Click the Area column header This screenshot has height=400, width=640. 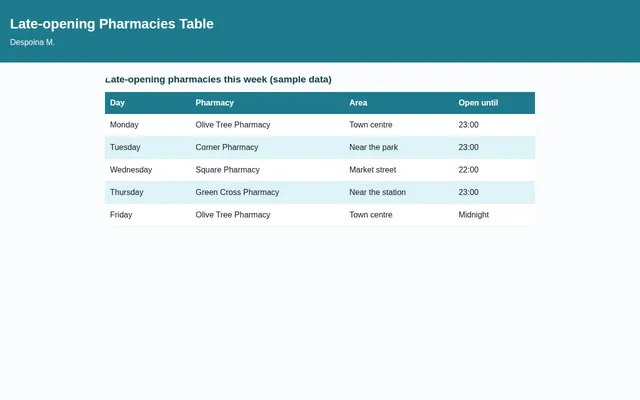point(399,103)
